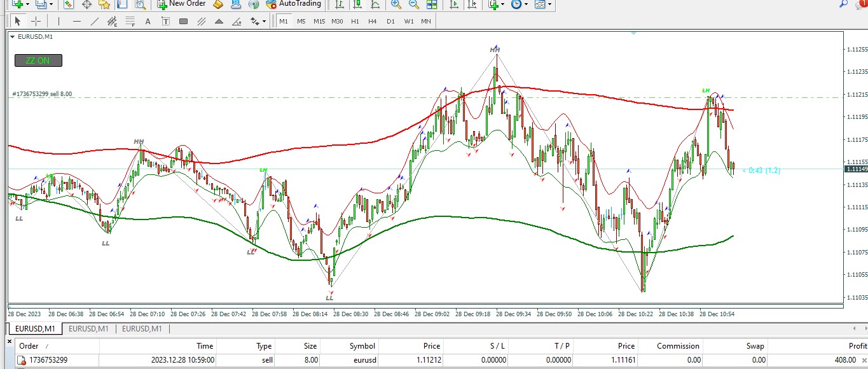This screenshot has width=868, height=369.
Task: Switch to the M15 timeframe
Action: [x=319, y=21]
